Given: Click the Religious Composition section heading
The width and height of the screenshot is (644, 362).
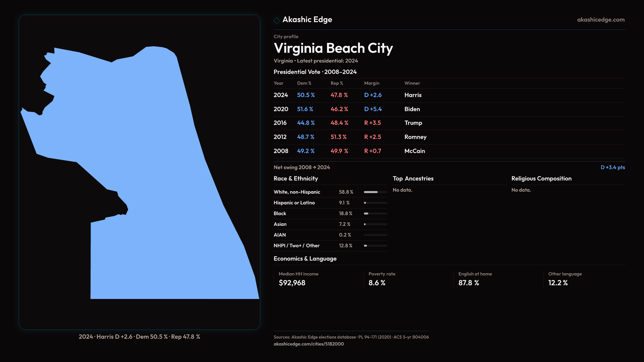Looking at the screenshot, I should click(541, 179).
